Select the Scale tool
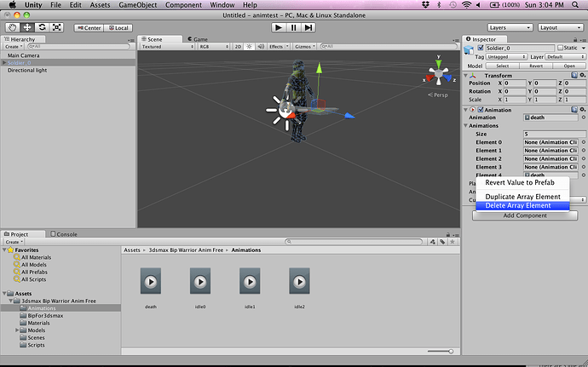Screen dimensions: 588x367 point(56,27)
